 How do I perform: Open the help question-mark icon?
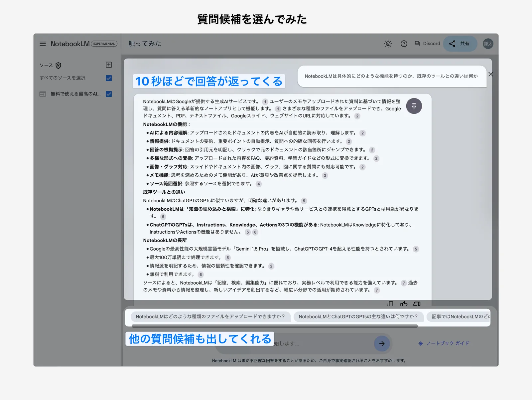[x=404, y=44]
